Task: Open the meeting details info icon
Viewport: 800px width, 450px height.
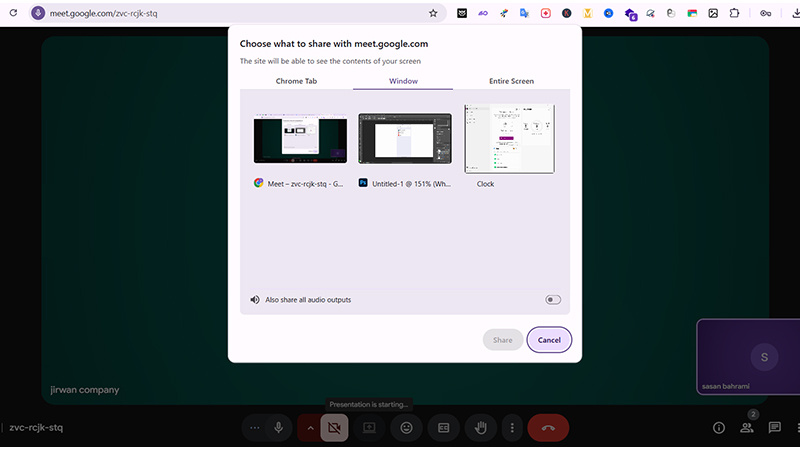Action: (x=718, y=428)
